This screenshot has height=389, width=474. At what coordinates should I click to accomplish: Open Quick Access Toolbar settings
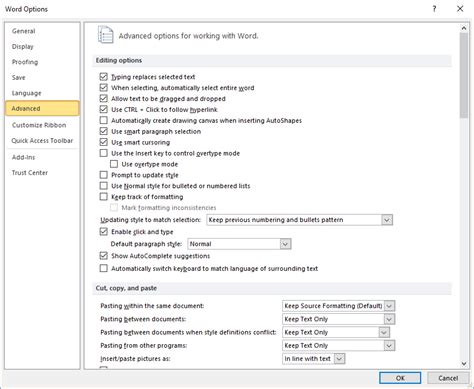click(42, 141)
